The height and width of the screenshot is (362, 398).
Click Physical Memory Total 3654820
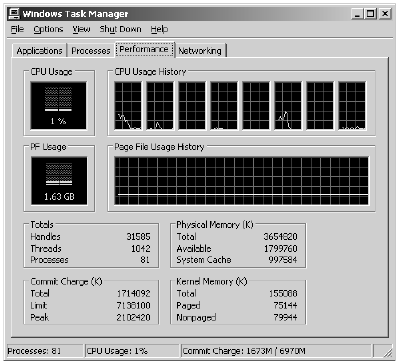pos(280,237)
